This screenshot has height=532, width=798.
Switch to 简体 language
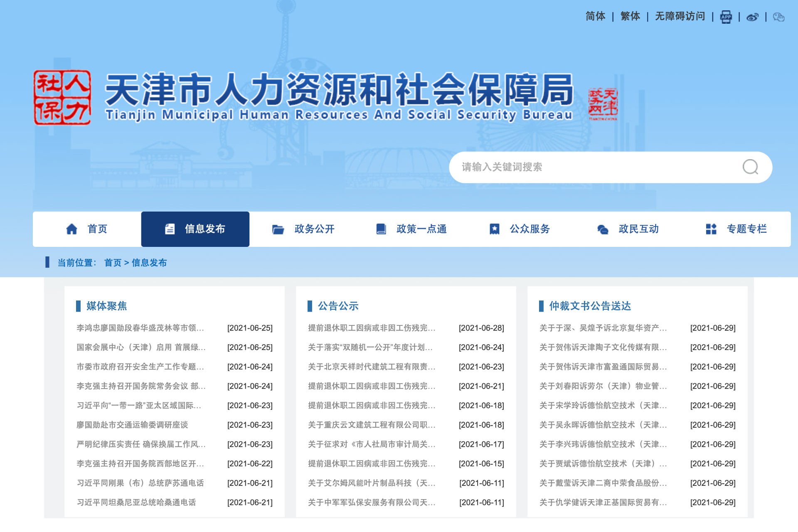click(595, 16)
